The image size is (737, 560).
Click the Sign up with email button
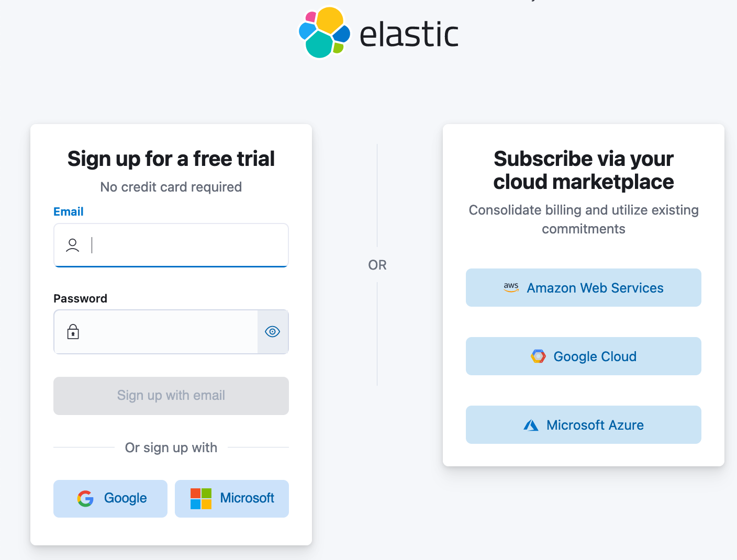(171, 396)
